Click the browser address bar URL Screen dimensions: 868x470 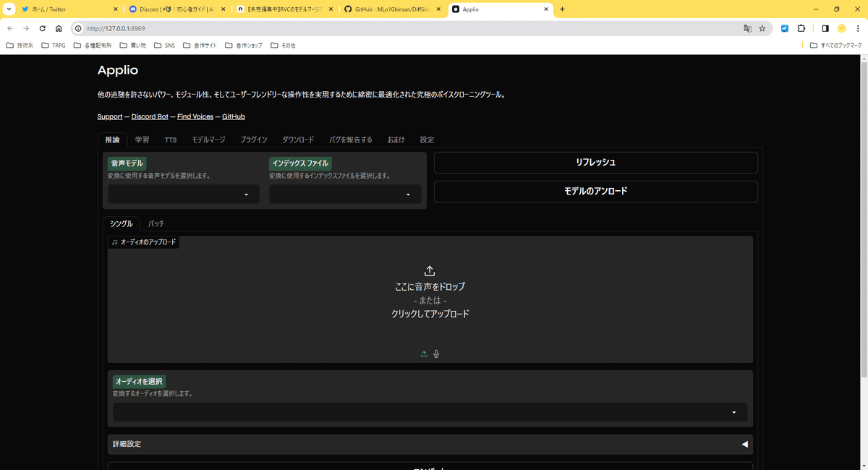tap(116, 28)
